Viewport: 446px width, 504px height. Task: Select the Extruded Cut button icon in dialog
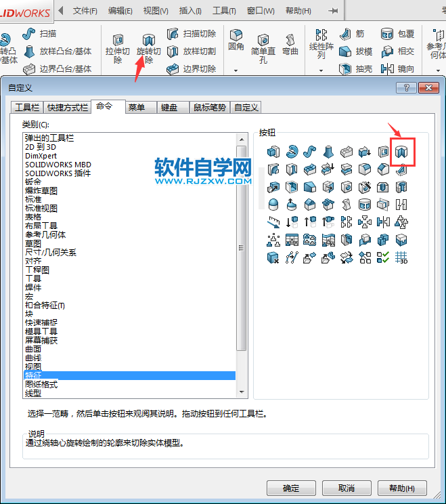tap(383, 151)
